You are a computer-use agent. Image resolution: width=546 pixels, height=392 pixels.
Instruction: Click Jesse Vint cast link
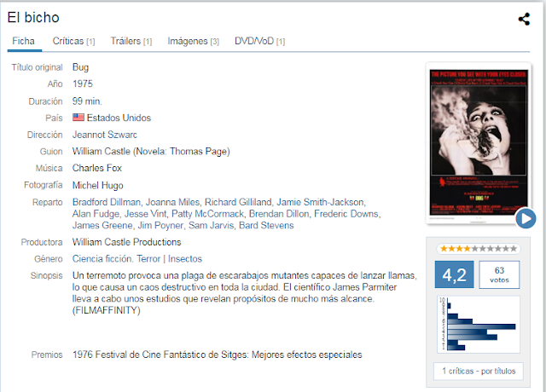coord(146,214)
